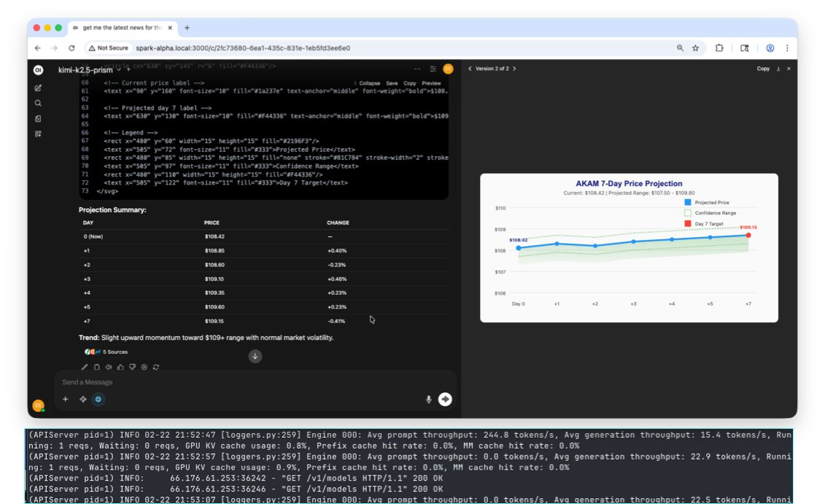Click the +0.46% change cell
This screenshot has height=504, width=825.
coord(337,279)
